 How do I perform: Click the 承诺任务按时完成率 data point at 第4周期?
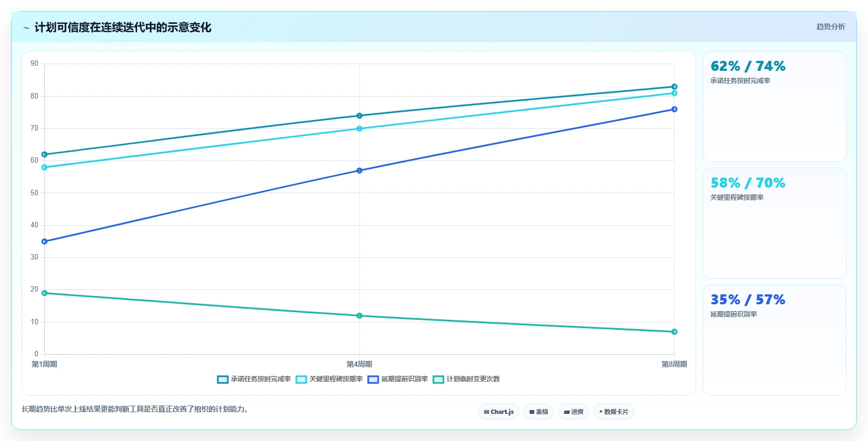[x=359, y=116]
